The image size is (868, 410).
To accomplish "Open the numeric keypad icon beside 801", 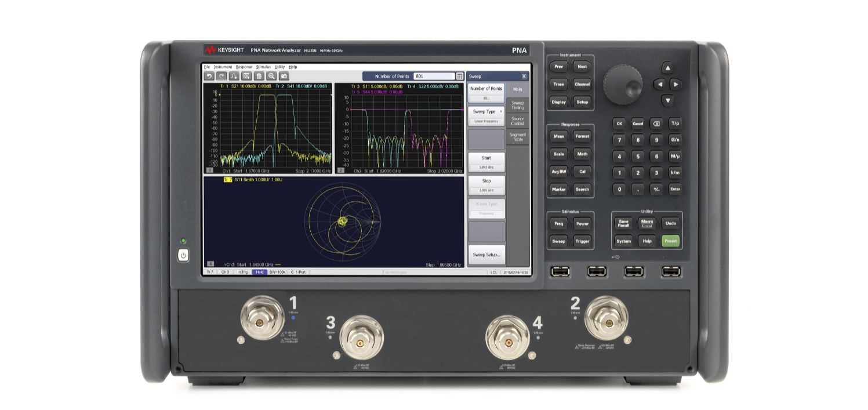I will 460,76.
